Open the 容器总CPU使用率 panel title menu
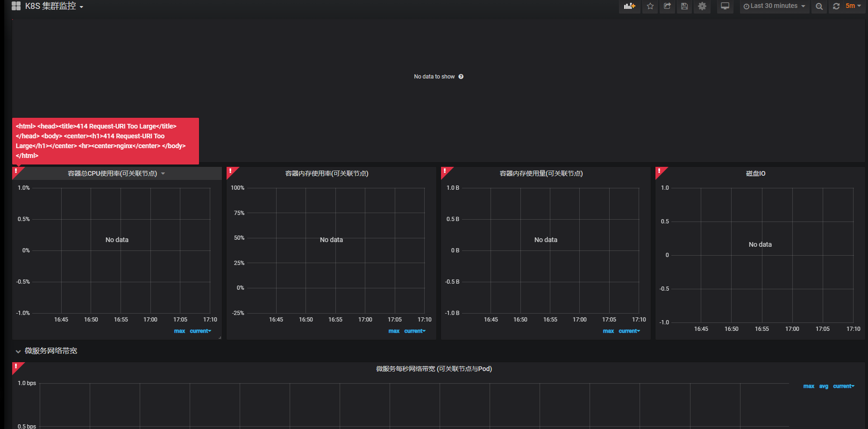Viewport: 868px width, 429px height. (x=115, y=173)
